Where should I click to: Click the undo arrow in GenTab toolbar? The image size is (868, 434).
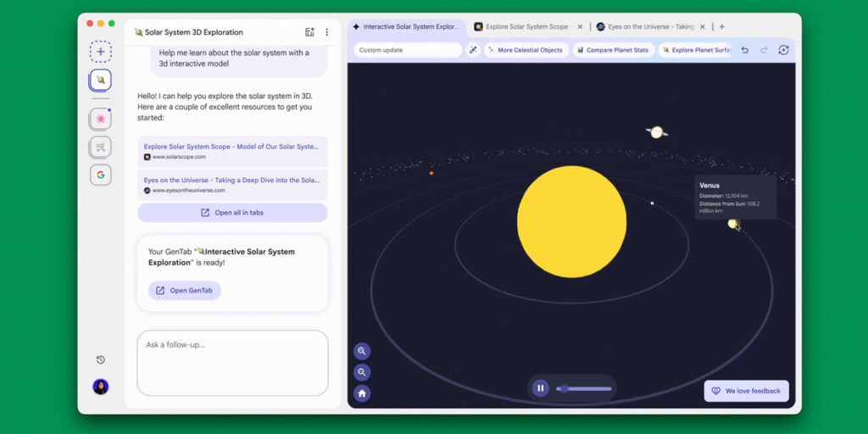744,50
